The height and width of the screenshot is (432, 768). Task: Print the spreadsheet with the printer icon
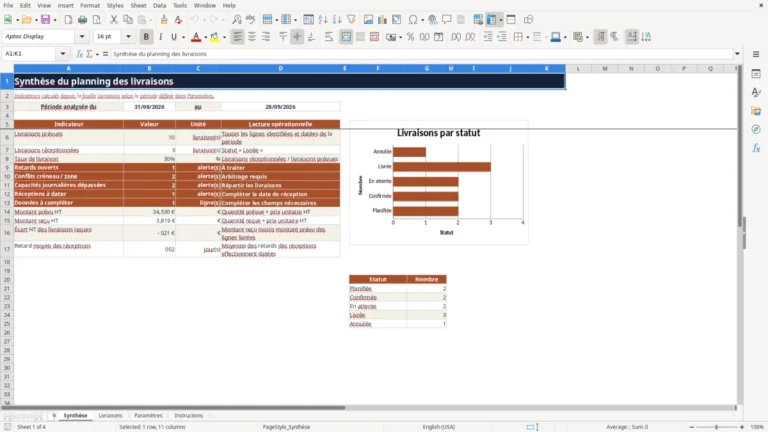coord(82,20)
